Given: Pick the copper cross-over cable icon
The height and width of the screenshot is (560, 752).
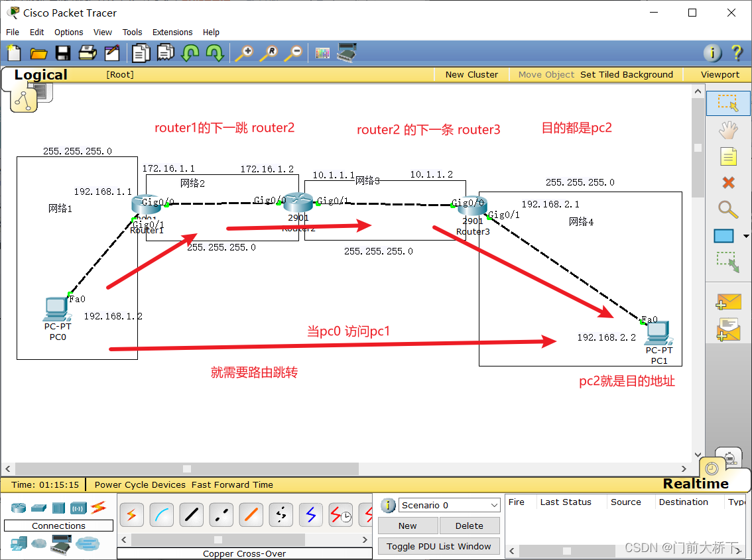Looking at the screenshot, I should [x=221, y=515].
